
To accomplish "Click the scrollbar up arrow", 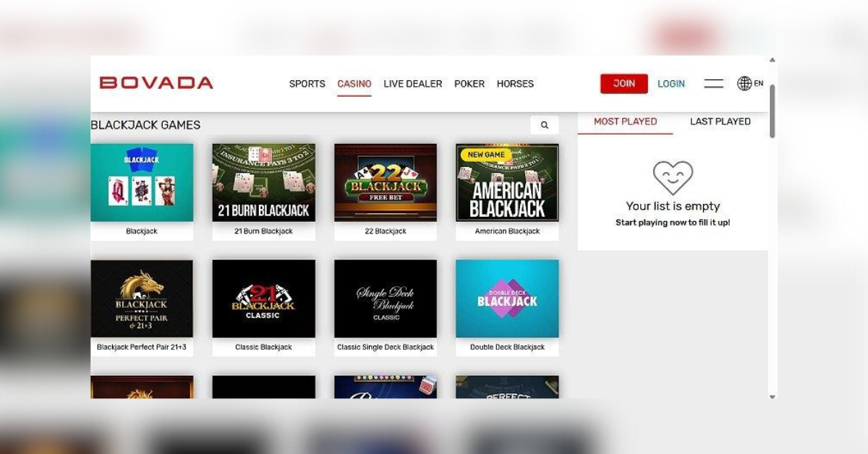I will pos(772,60).
